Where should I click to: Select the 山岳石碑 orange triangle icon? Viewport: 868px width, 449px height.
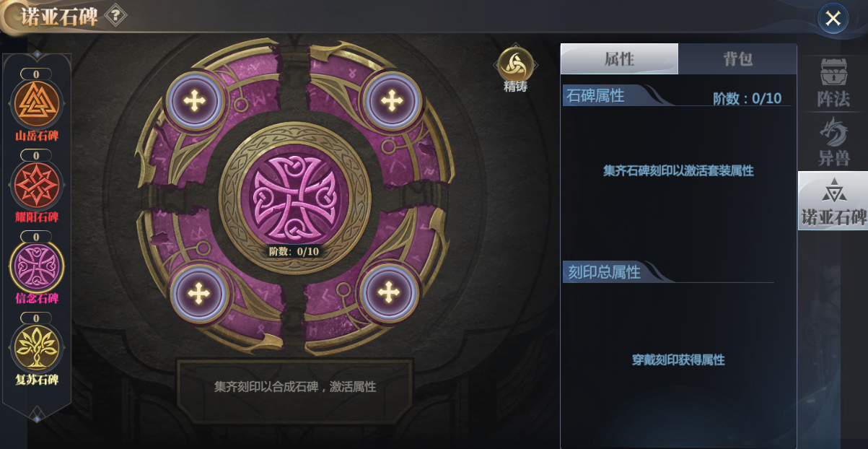[x=36, y=103]
